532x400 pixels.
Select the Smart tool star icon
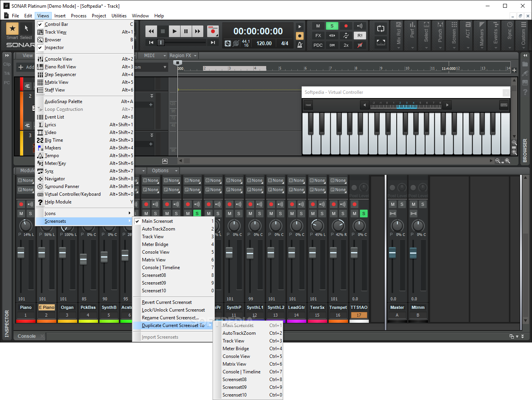tap(12, 28)
